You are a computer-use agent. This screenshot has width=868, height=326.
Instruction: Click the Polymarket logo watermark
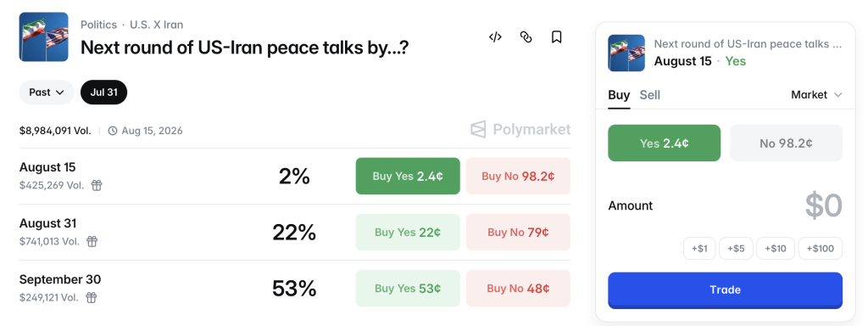click(x=520, y=129)
